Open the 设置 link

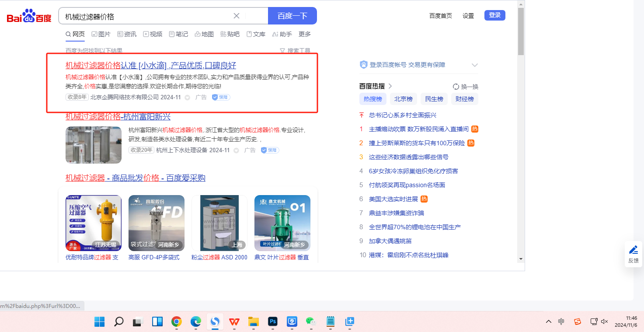click(468, 16)
